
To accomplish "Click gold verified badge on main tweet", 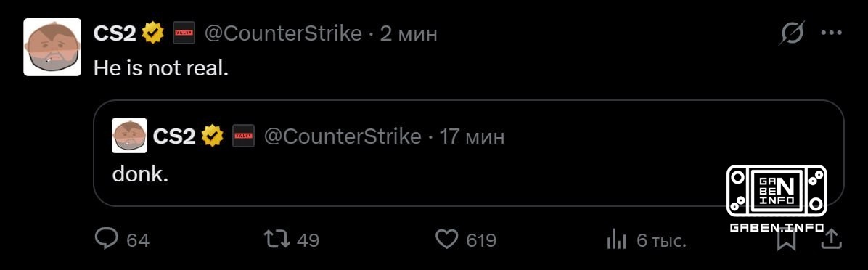I will [153, 34].
